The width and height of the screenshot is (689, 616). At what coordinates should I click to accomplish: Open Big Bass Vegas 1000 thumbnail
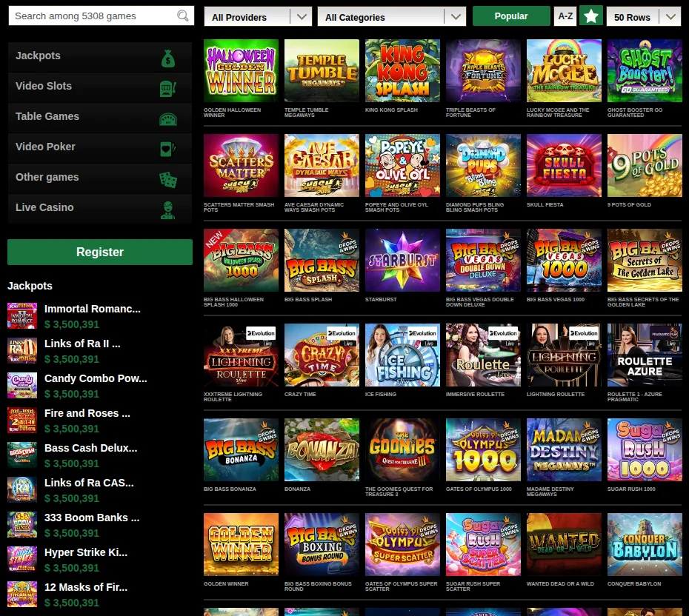point(565,261)
